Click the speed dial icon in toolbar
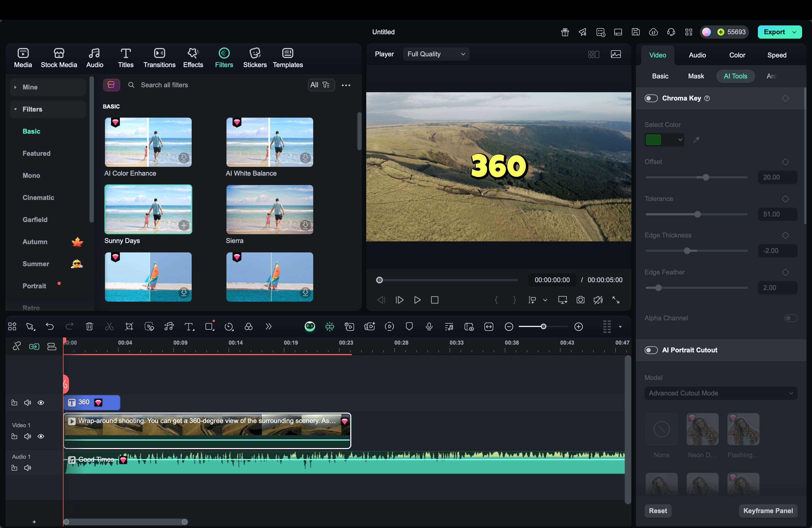This screenshot has width=812, height=528. tap(229, 326)
